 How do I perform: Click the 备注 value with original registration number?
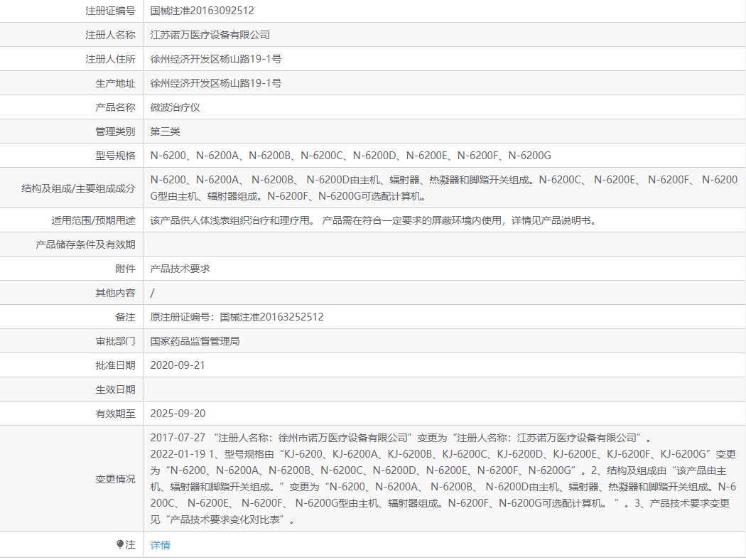click(x=237, y=317)
